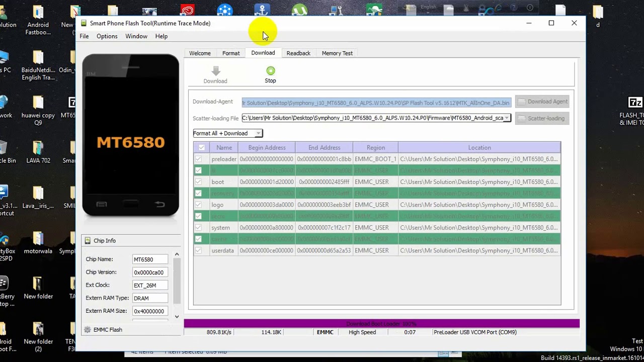
Task: Click the grey Download arrow icon
Action: (215, 71)
